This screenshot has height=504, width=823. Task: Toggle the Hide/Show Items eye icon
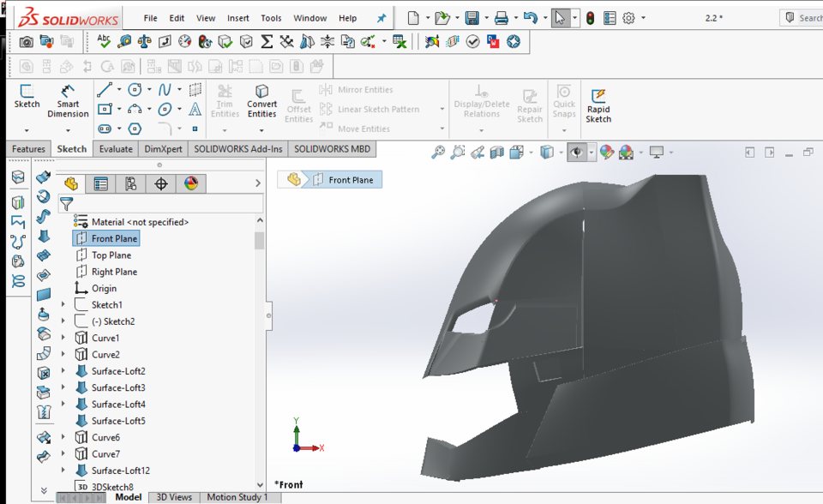(x=574, y=152)
